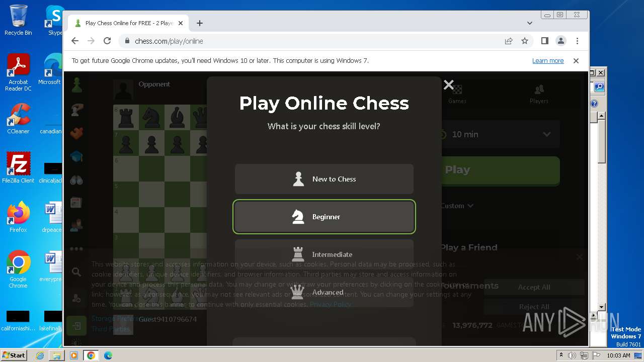Switch to the Players tab
This screenshot has height=362, width=644.
pos(539,94)
